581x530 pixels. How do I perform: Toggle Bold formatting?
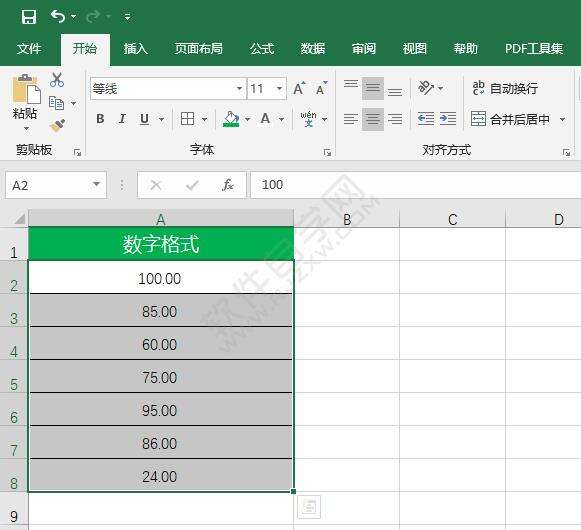pyautogui.click(x=100, y=119)
